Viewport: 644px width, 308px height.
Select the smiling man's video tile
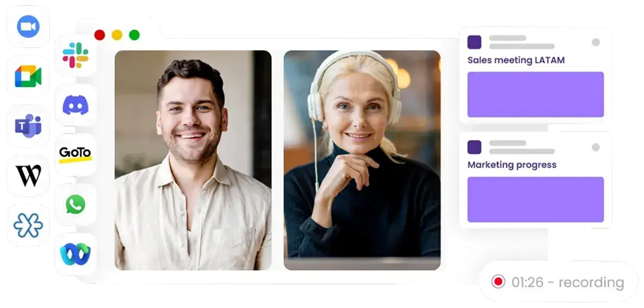click(x=193, y=160)
